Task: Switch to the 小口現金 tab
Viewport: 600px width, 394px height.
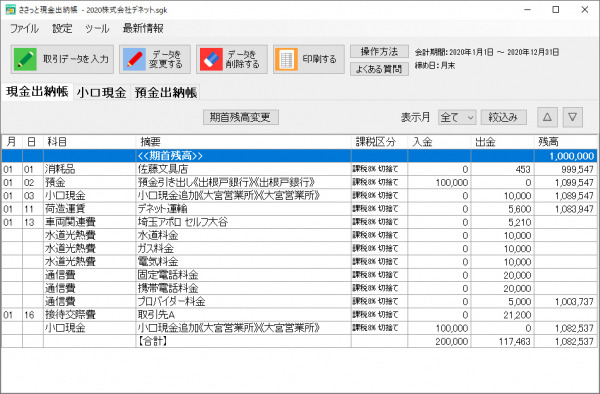Action: point(101,93)
